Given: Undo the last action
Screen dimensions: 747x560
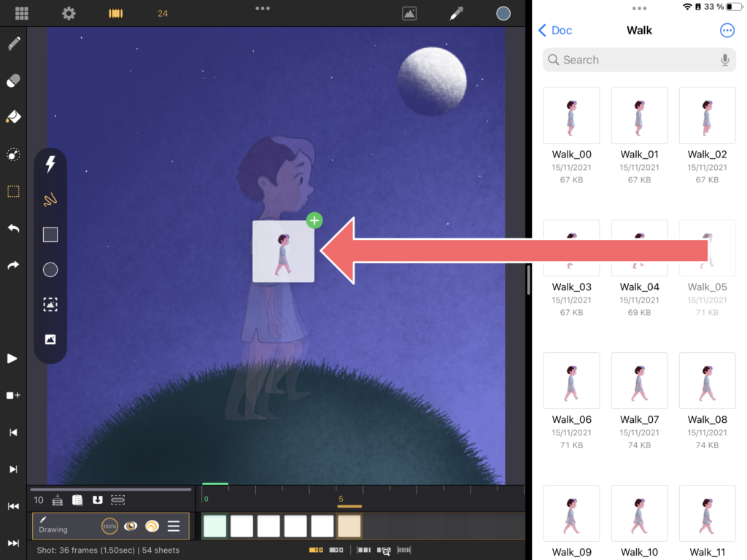Looking at the screenshot, I should [x=13, y=228].
